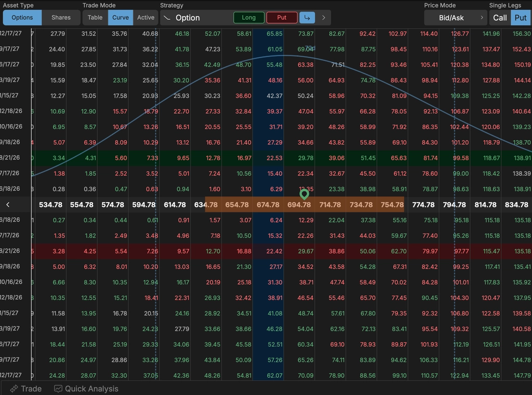Image resolution: width=532 pixels, height=395 pixels.
Task: Select the 534.78 strike price
Action: point(50,205)
